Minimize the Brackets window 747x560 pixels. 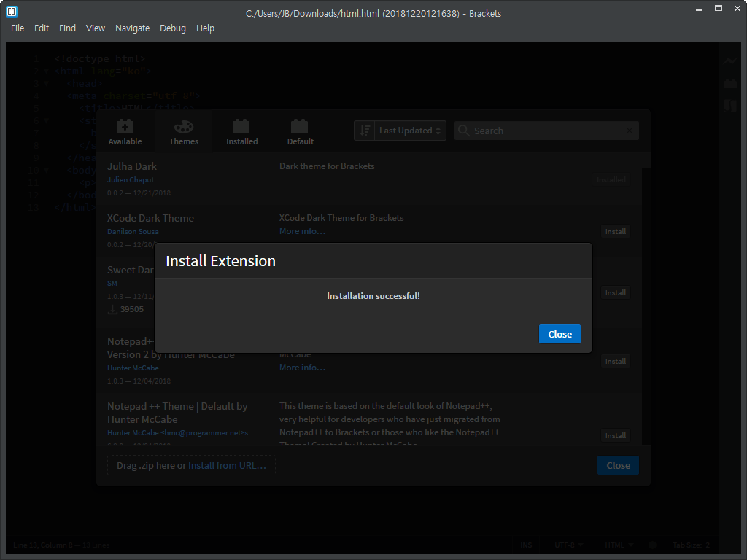(699, 9)
